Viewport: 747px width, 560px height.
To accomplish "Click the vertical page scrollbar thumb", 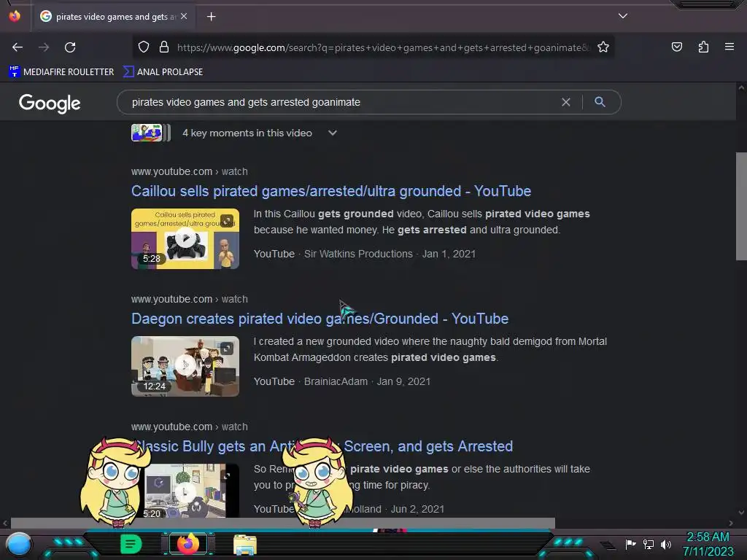I will 741,206.
